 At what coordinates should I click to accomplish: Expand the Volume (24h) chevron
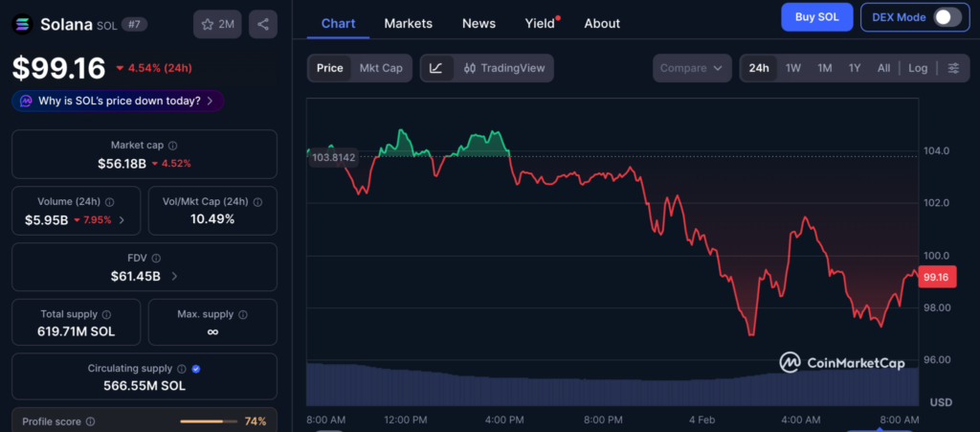(x=121, y=220)
